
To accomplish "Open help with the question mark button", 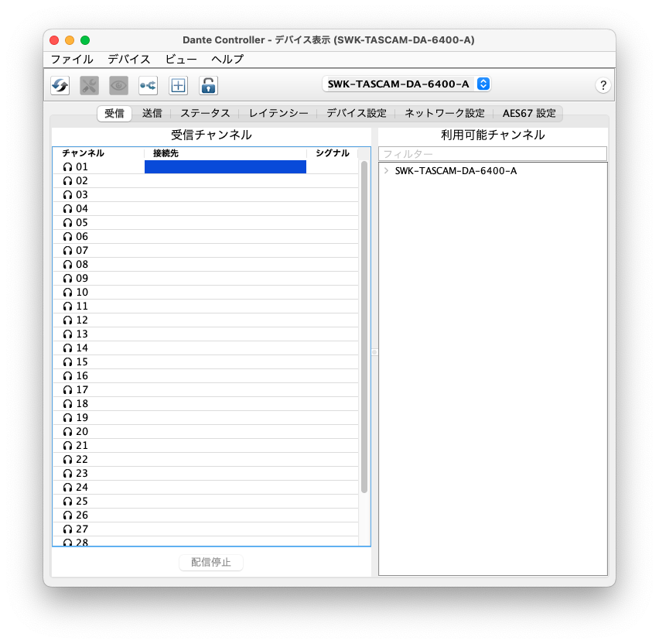I will click(x=603, y=86).
